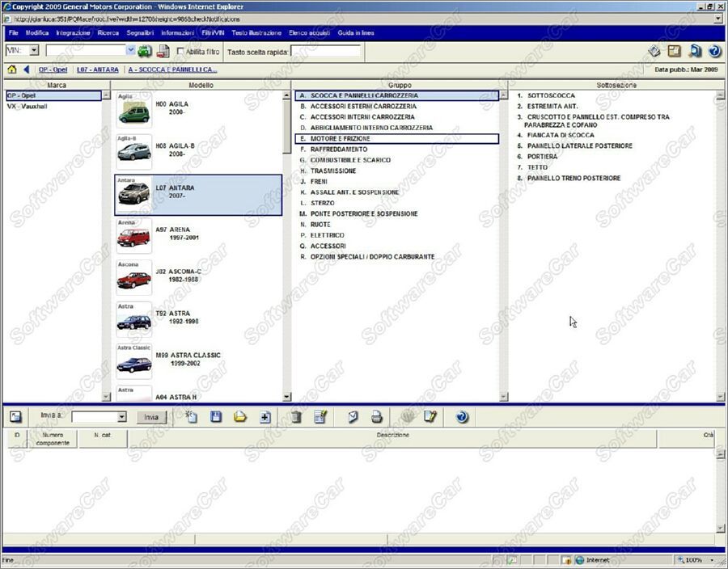Expand the 'Invia a' dropdown
The width and height of the screenshot is (728, 569).
click(x=122, y=417)
